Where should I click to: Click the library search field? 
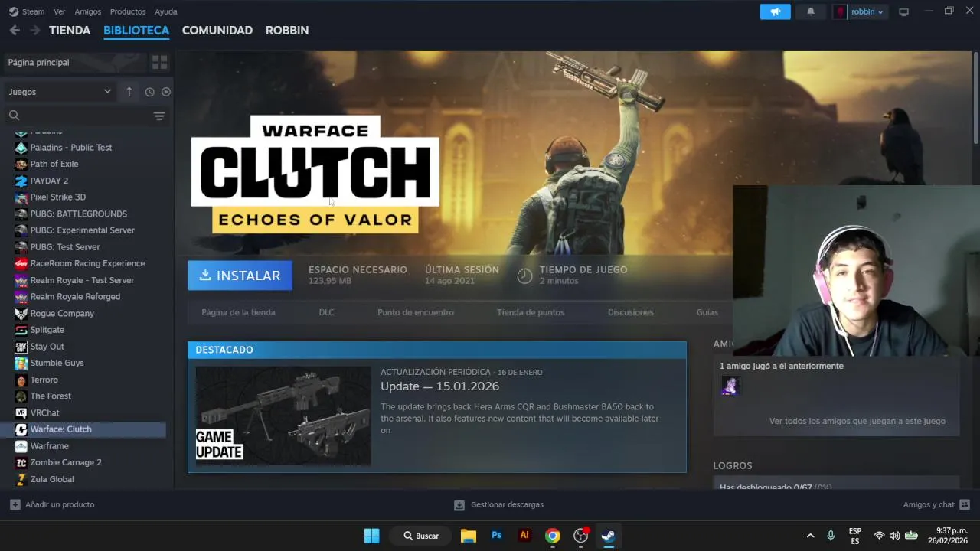(79, 116)
